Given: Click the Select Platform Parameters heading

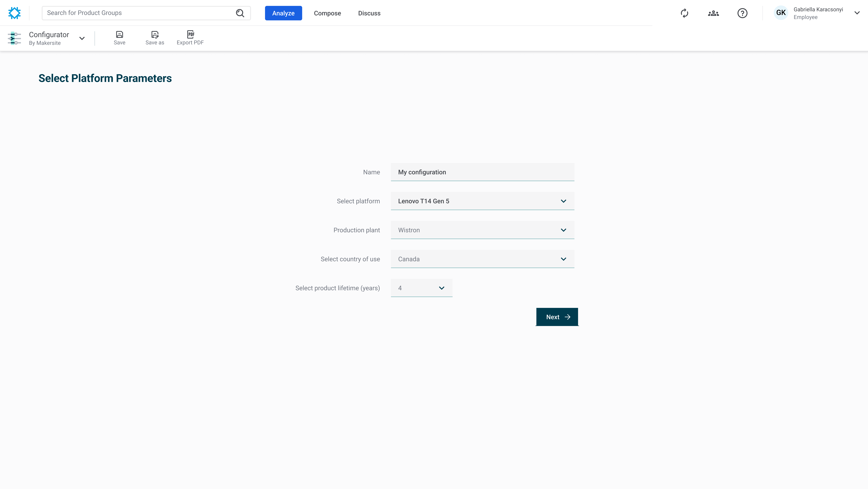Looking at the screenshot, I should tap(105, 78).
